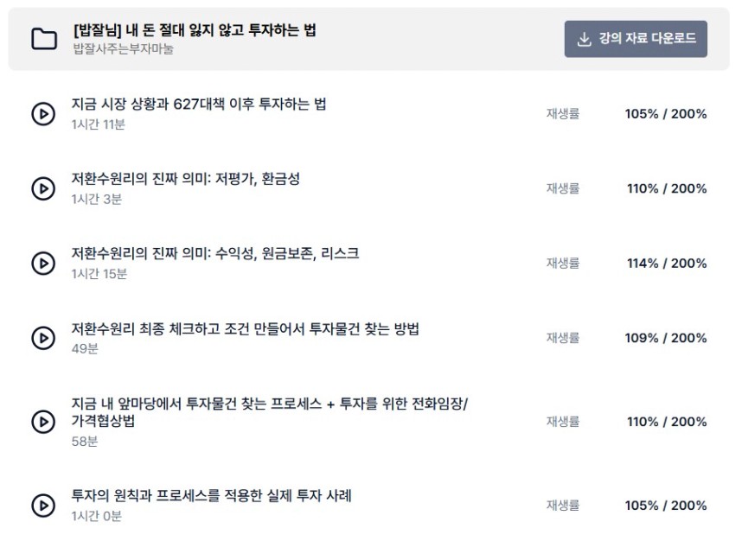Open lecture title 투자의 원칙과 프로세스
The height and width of the screenshot is (560, 742).
coord(212,496)
